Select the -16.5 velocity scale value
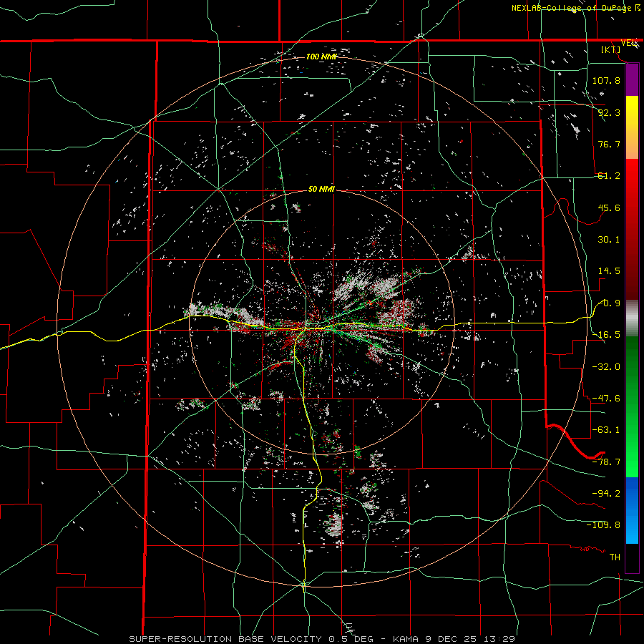The image size is (644, 644). point(606,335)
